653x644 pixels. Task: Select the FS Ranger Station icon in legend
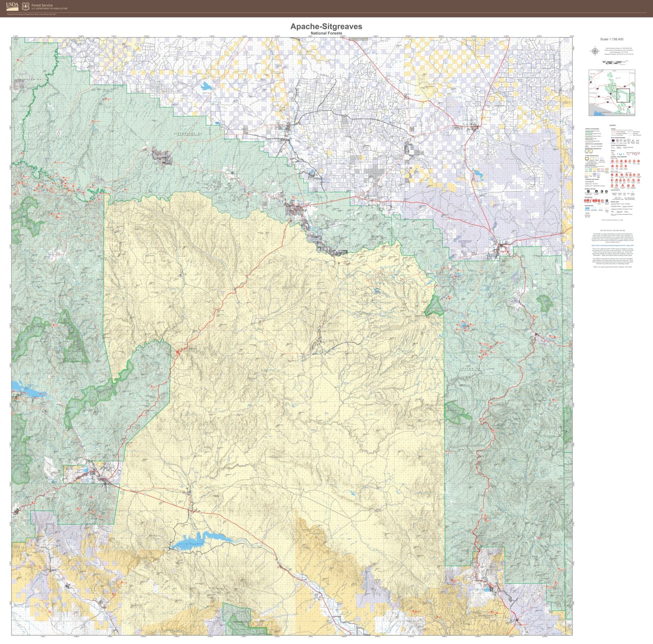(596, 192)
